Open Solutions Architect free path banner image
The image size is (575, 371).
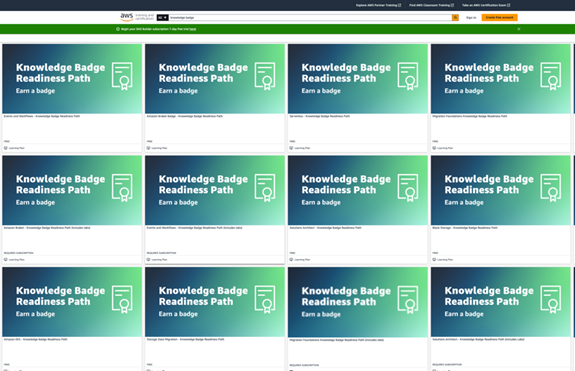pyautogui.click(x=358, y=190)
